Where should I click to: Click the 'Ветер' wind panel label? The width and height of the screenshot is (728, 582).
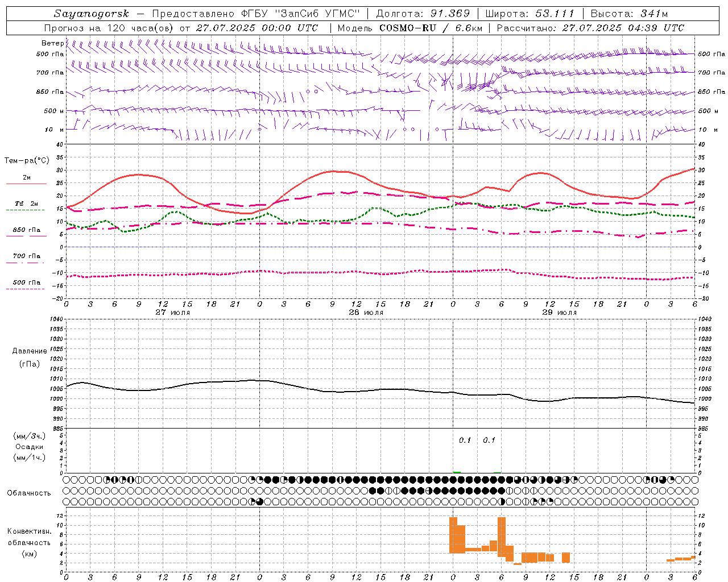pos(52,43)
